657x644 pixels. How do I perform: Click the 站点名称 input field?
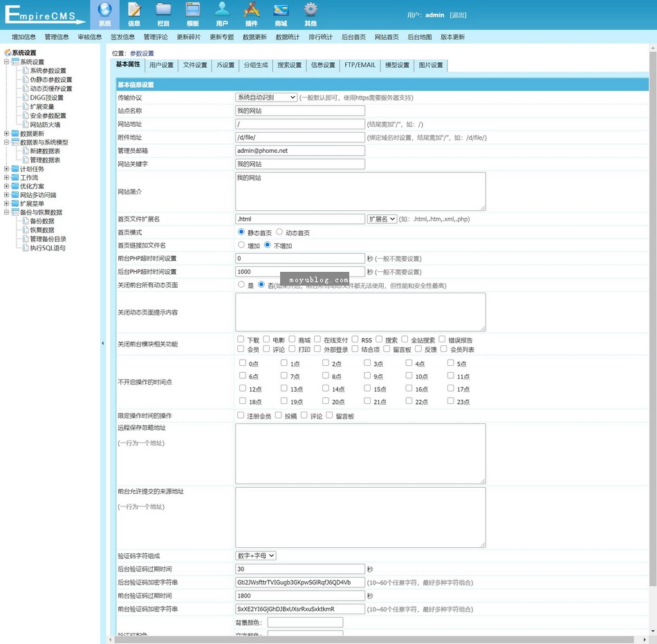click(x=300, y=111)
